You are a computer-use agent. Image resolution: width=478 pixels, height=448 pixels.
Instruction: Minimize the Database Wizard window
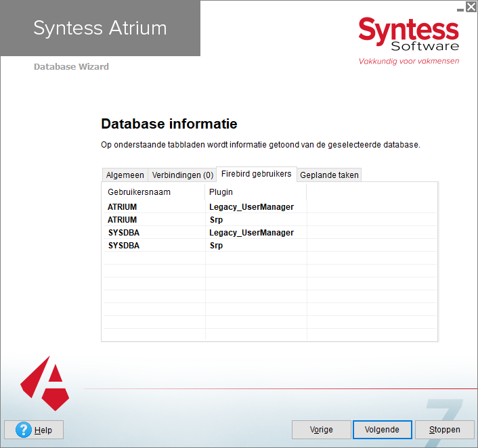460,9
